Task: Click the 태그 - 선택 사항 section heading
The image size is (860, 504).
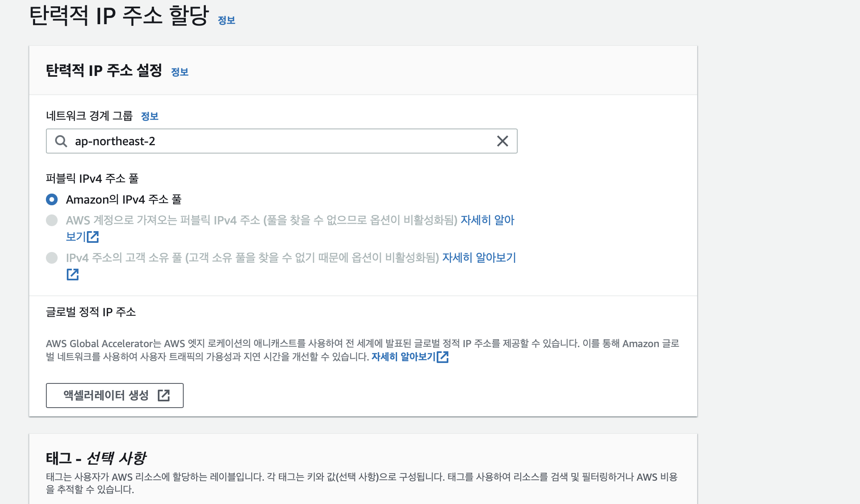Action: pyautogui.click(x=96, y=458)
